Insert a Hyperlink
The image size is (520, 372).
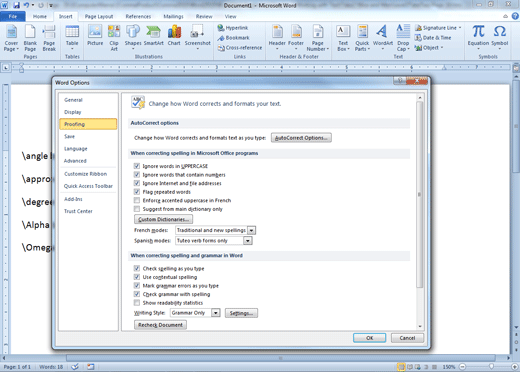[233, 28]
